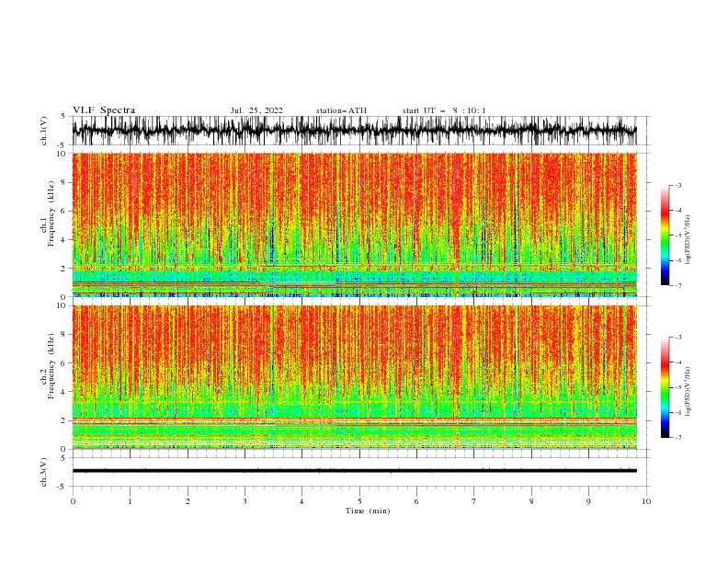728x563 pixels.
Task: Click time axis tick label "5"
Action: click(359, 501)
